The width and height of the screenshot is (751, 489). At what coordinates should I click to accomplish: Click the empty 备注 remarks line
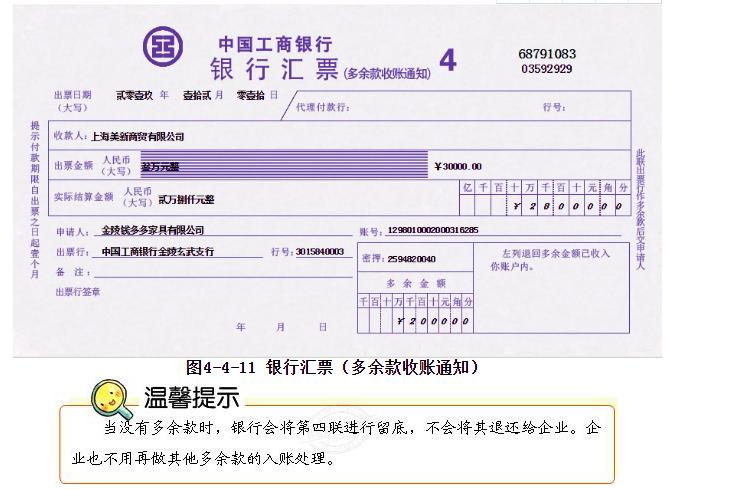[223, 272]
